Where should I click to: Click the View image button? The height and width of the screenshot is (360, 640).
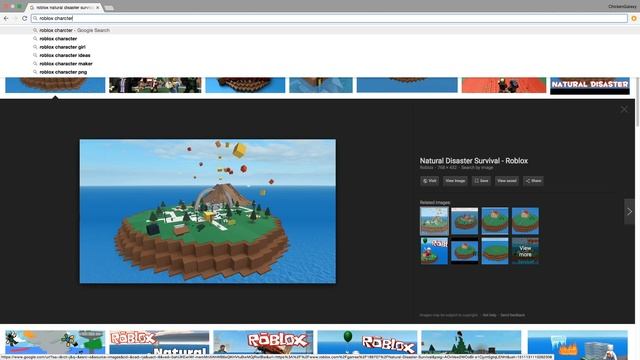point(455,181)
